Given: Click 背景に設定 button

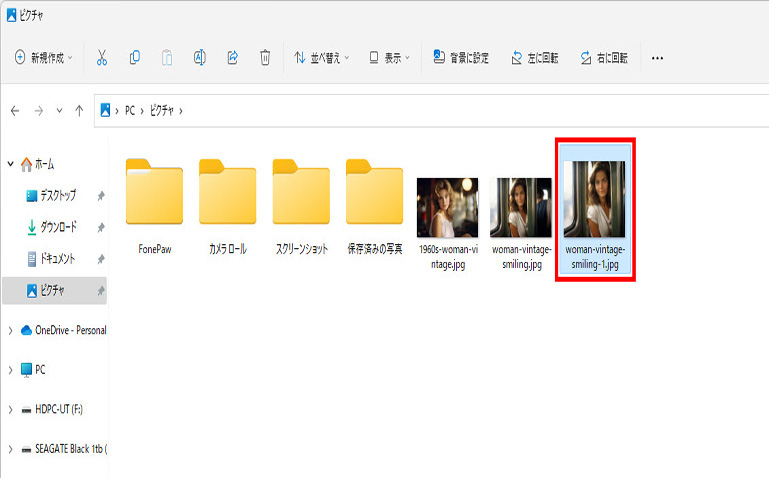Looking at the screenshot, I should click(461, 58).
